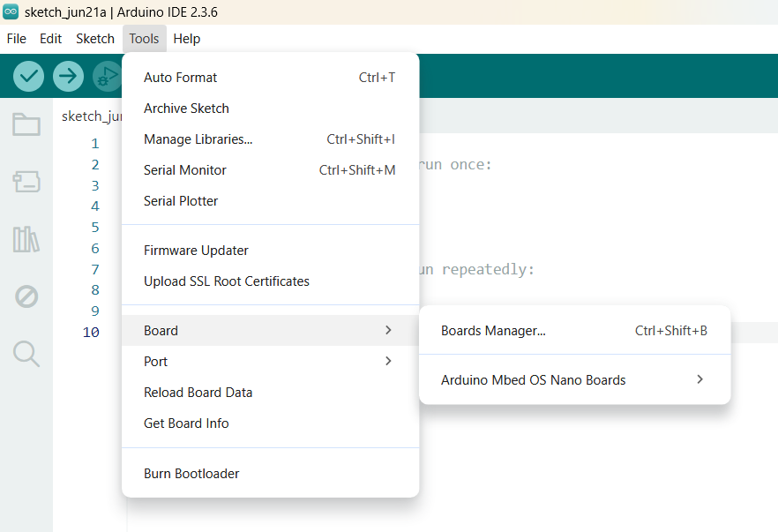Click the 'run once:' comment text
Viewport: 778px width, 532px height.
(455, 164)
